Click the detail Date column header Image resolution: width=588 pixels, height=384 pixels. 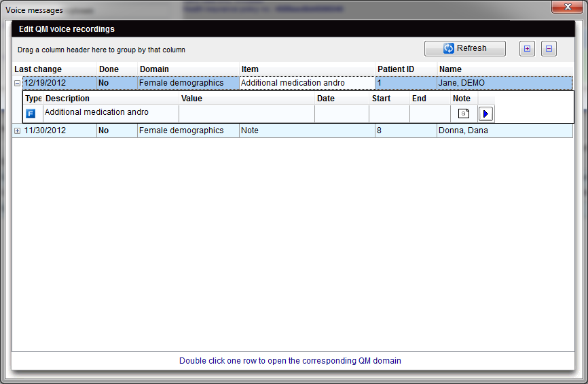[342, 99]
